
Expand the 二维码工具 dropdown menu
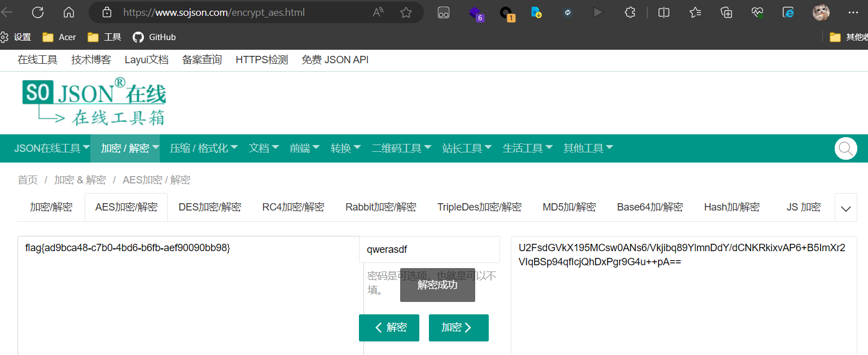point(401,148)
